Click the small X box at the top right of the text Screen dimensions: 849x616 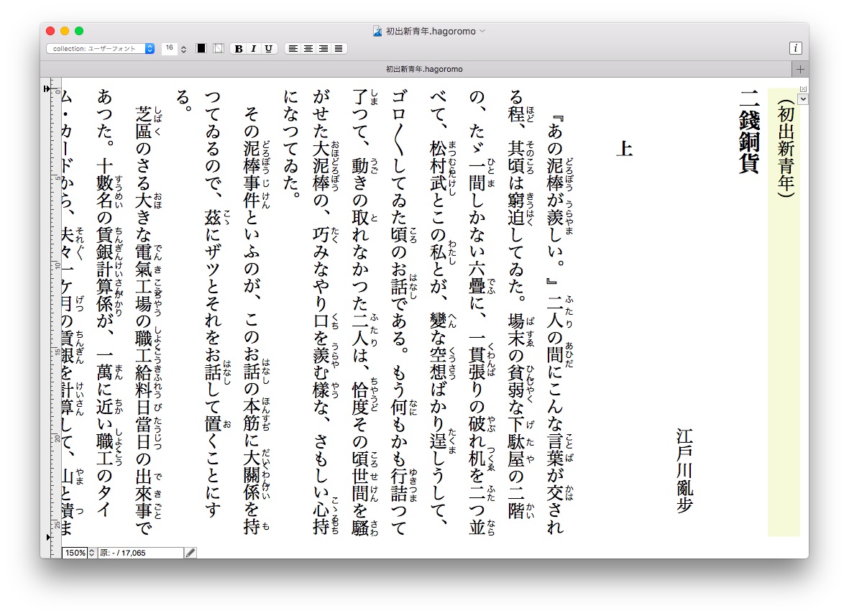click(x=804, y=89)
